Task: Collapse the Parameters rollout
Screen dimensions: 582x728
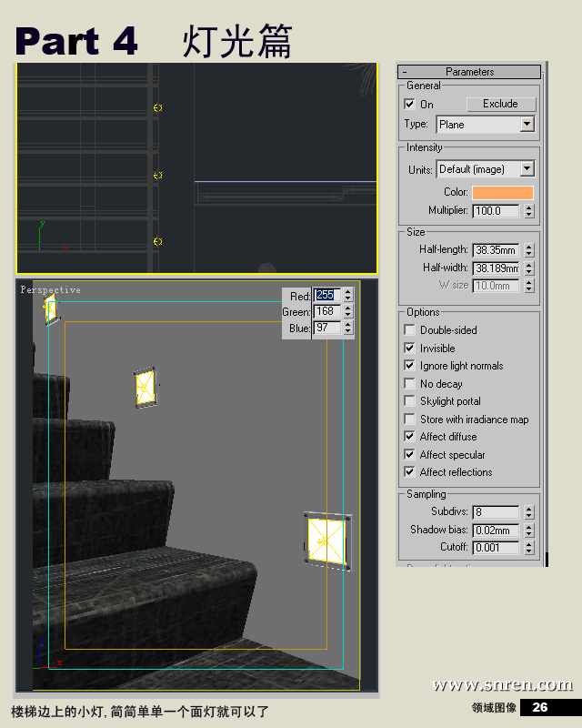Action: [406, 72]
